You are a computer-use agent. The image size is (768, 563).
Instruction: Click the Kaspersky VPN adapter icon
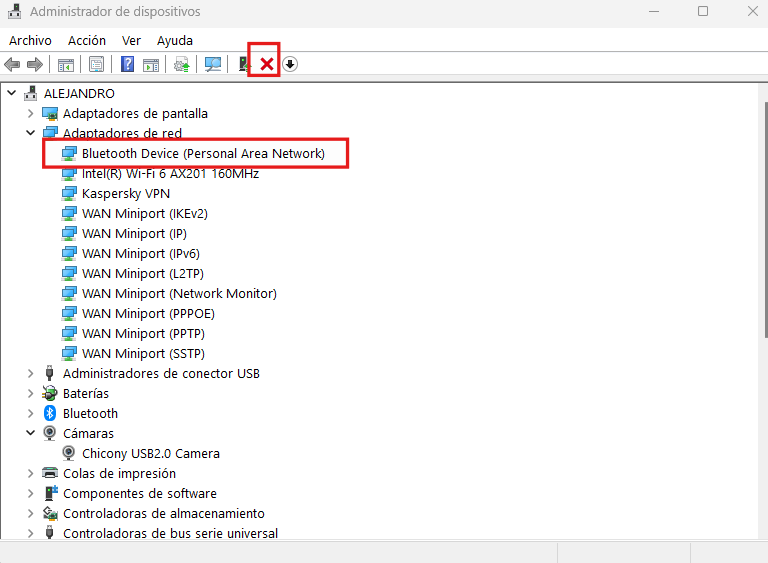click(x=69, y=194)
